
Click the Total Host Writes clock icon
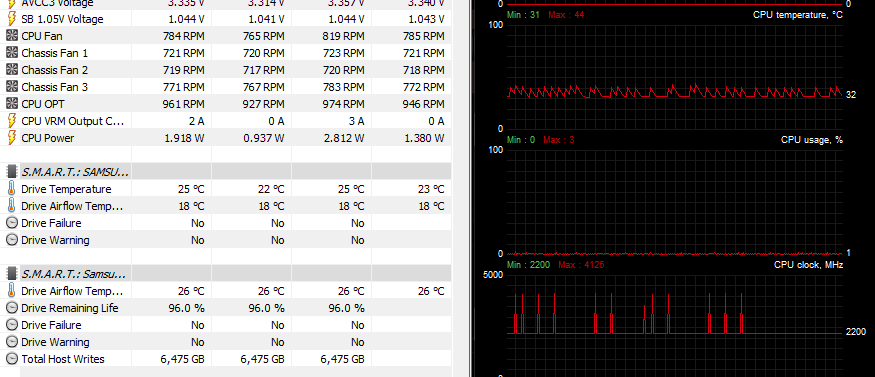point(11,359)
